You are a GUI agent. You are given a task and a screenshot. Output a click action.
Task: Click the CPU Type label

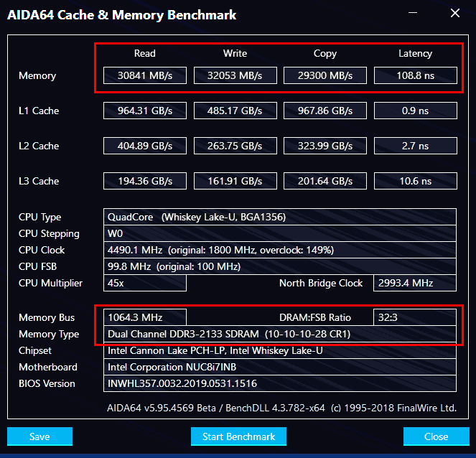[39, 218]
